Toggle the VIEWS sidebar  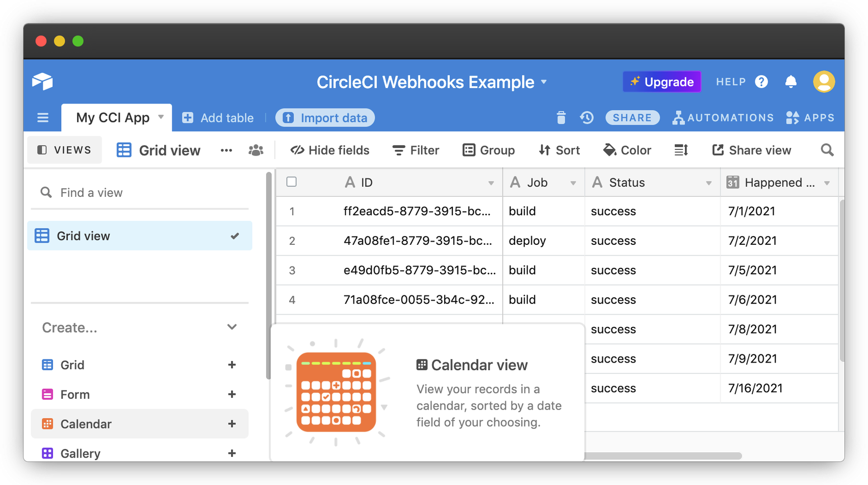[x=64, y=150]
